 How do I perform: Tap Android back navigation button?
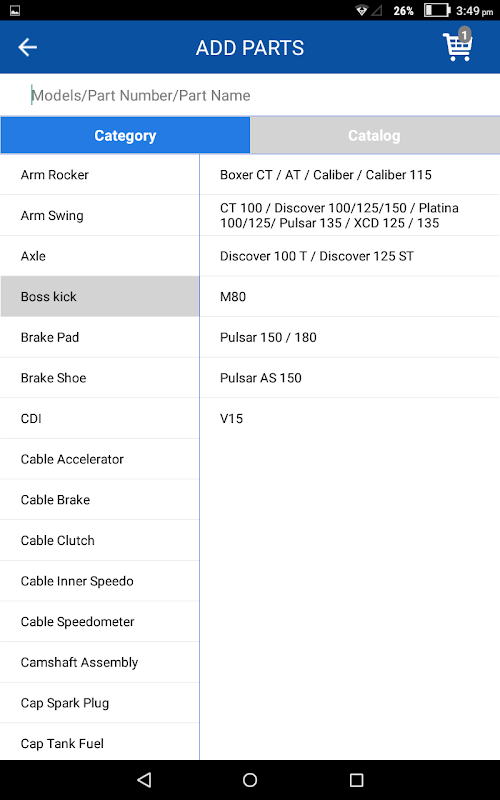coord(144,780)
